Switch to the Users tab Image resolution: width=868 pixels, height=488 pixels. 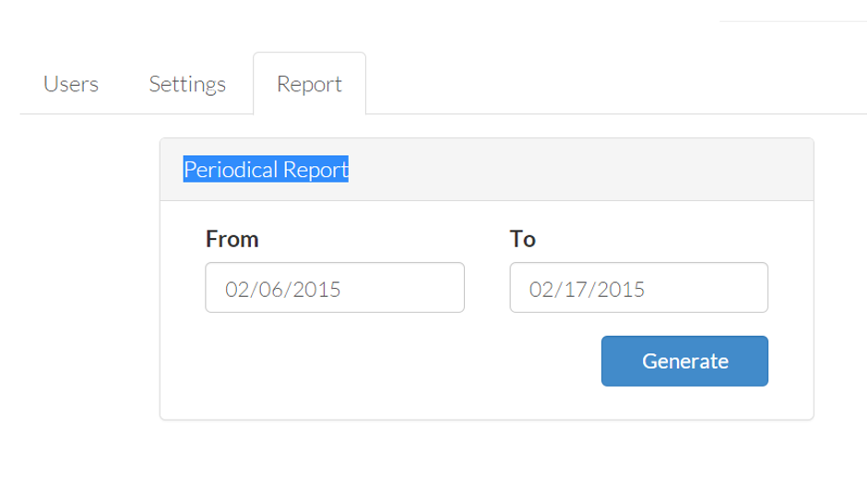pyautogui.click(x=71, y=84)
